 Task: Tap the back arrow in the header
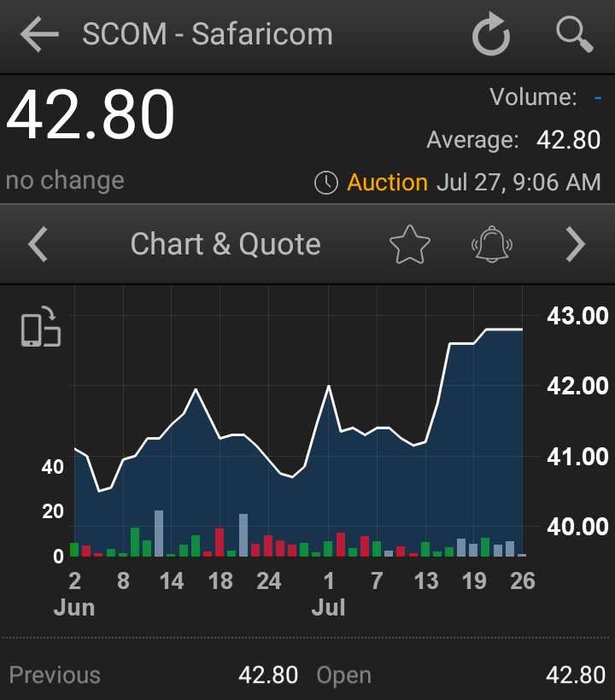coord(39,34)
